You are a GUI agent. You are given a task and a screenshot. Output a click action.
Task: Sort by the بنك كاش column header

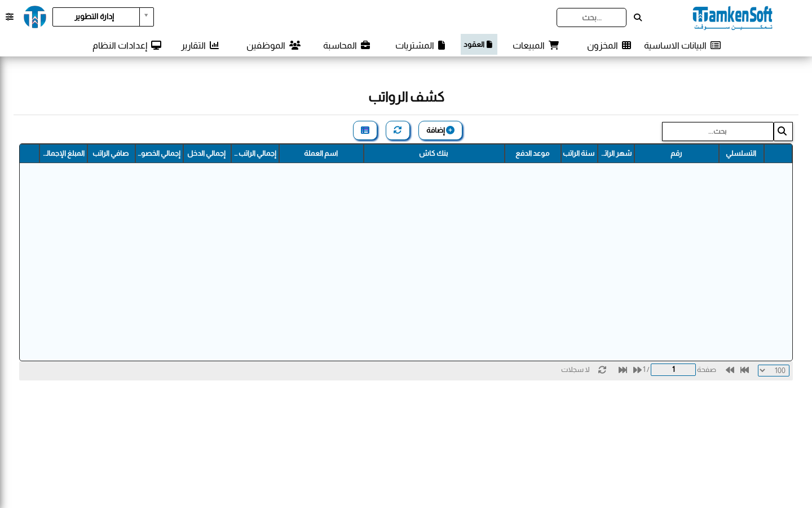(434, 154)
